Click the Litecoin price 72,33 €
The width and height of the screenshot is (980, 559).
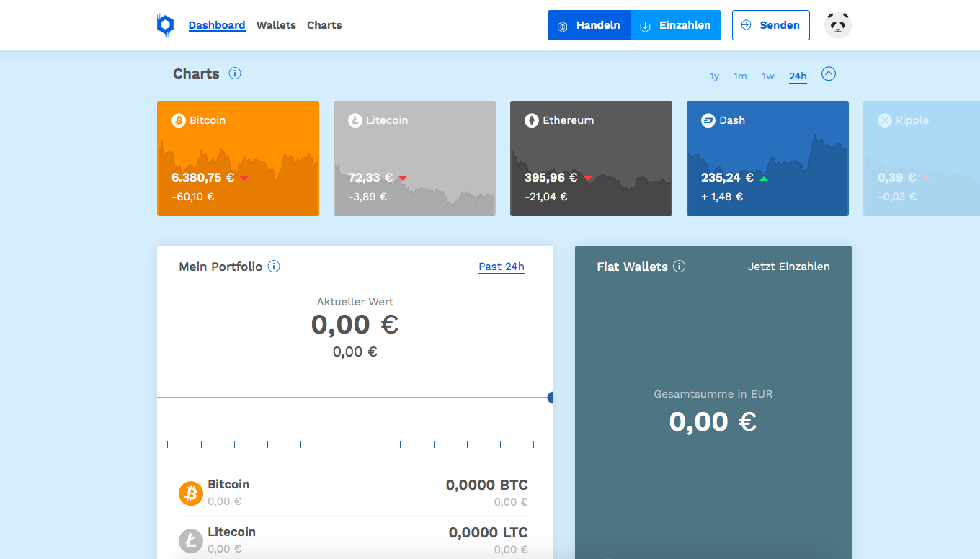[371, 177]
